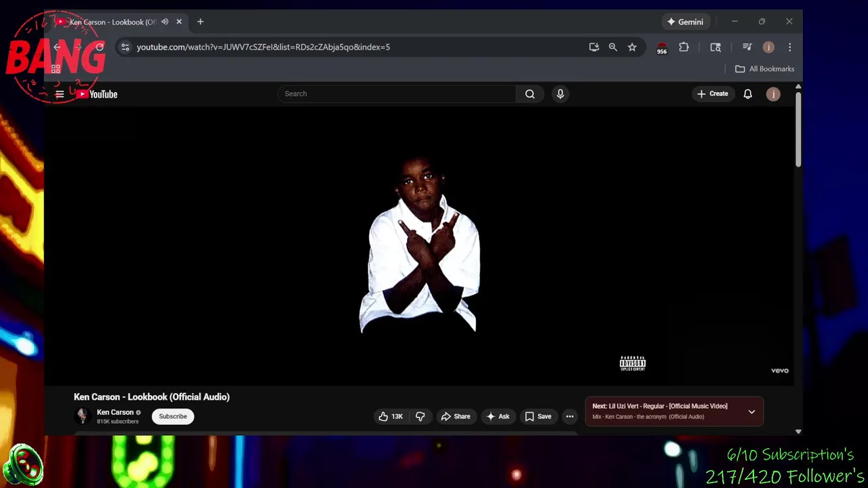Open media controls music-note icon
The height and width of the screenshot is (488, 868).
pyautogui.click(x=747, y=47)
